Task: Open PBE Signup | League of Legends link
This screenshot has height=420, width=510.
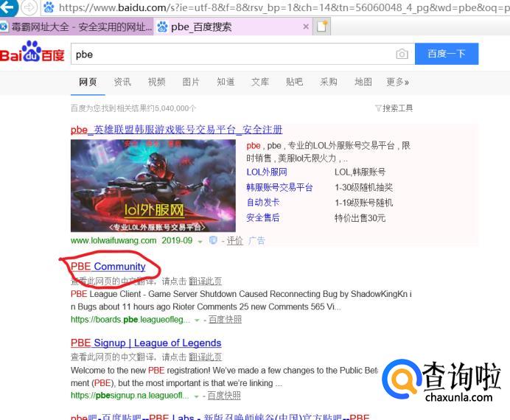Action: click(x=146, y=343)
